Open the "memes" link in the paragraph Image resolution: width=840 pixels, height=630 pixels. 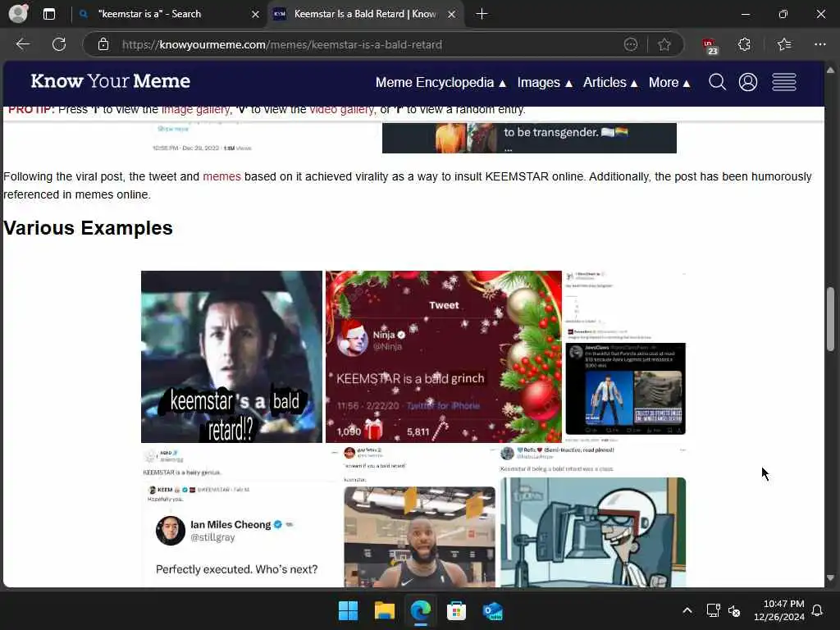pos(221,177)
